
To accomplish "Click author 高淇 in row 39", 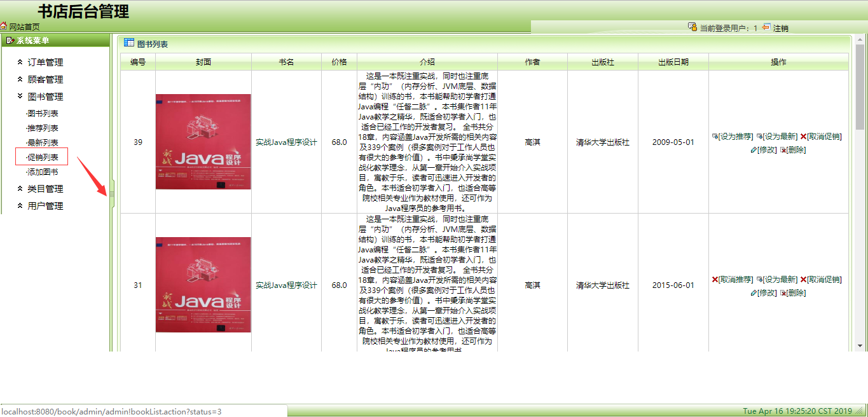I will [532, 142].
